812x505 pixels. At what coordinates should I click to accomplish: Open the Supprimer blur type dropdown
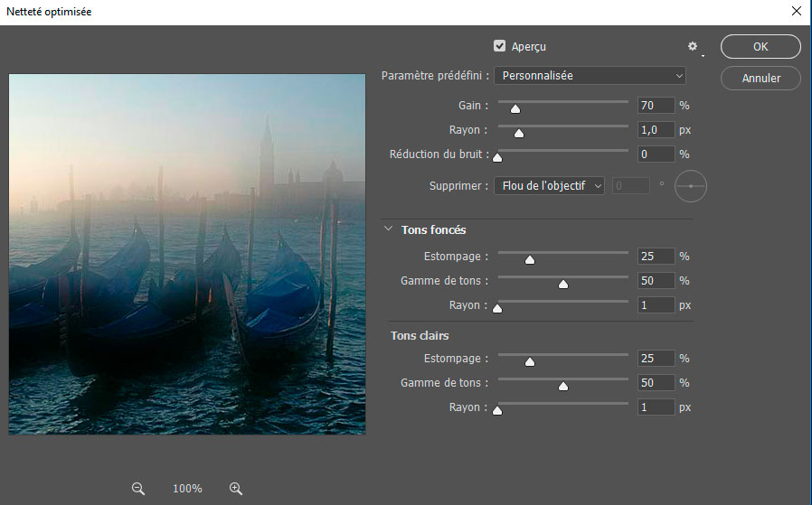[549, 186]
